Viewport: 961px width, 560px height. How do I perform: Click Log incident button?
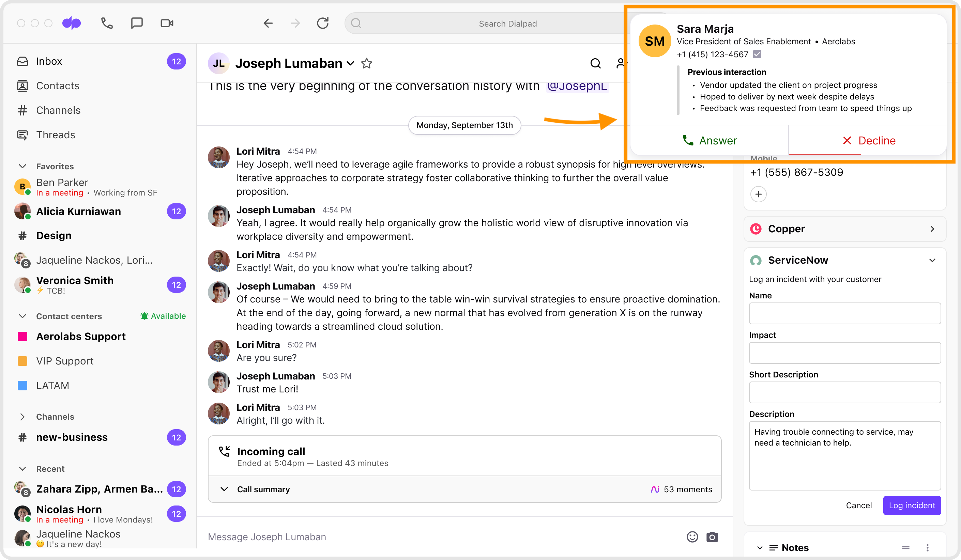(x=912, y=505)
